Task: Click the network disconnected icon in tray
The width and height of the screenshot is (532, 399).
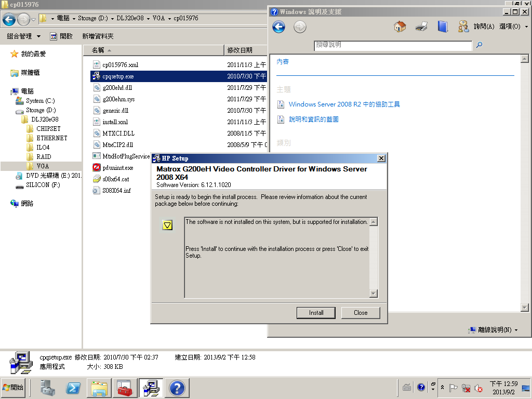Action: pos(466,388)
